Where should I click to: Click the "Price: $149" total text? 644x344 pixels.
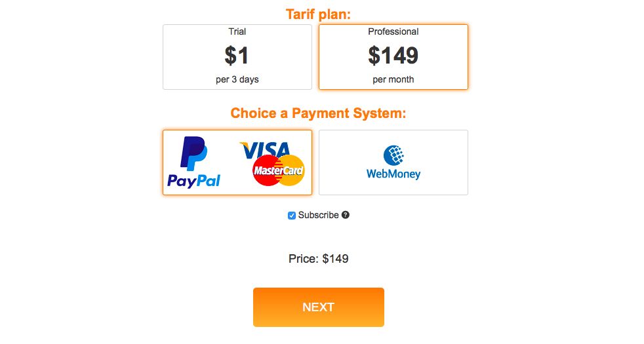(318, 259)
